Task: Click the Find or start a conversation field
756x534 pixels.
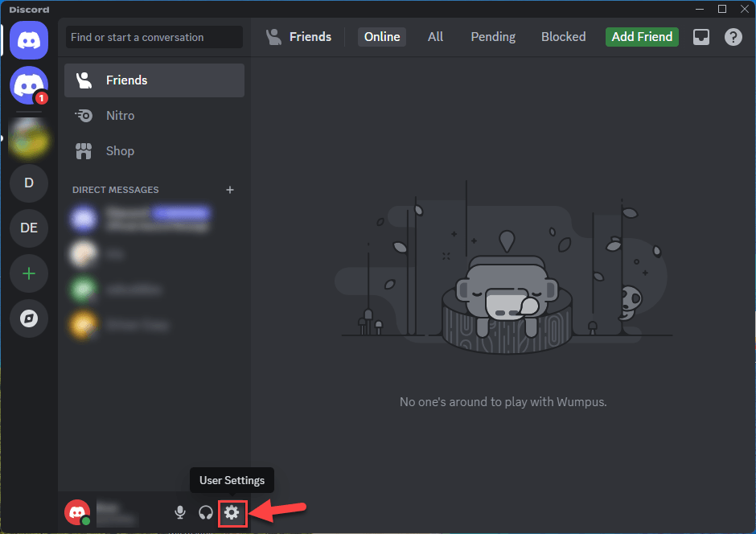Action: (154, 37)
